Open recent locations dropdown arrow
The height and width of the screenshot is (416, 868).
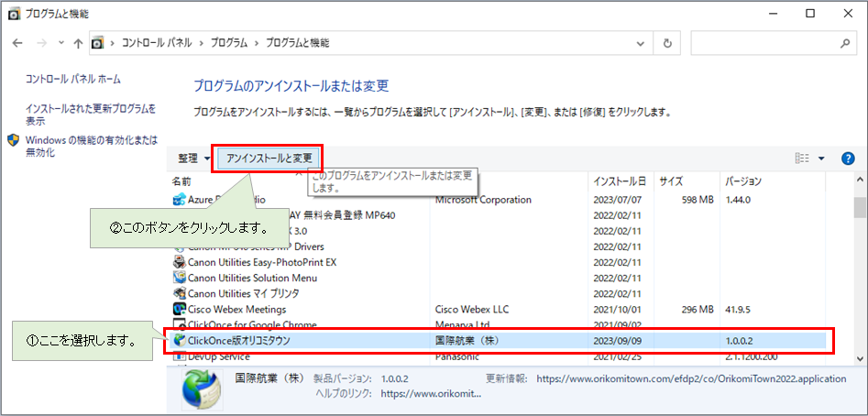60,43
